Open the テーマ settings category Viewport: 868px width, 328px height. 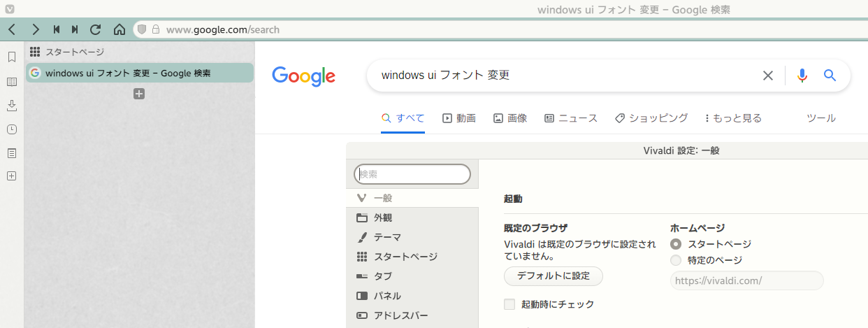tap(387, 237)
